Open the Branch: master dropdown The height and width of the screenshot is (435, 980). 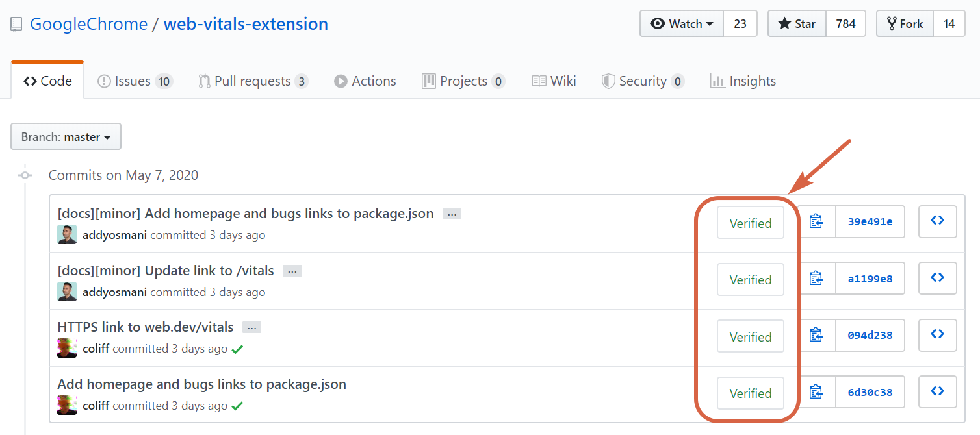(x=66, y=136)
